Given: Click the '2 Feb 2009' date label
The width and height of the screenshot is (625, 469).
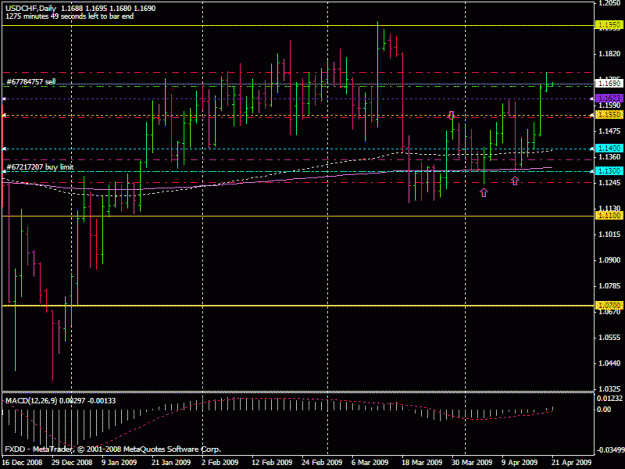Looking at the screenshot, I should click(220, 462).
